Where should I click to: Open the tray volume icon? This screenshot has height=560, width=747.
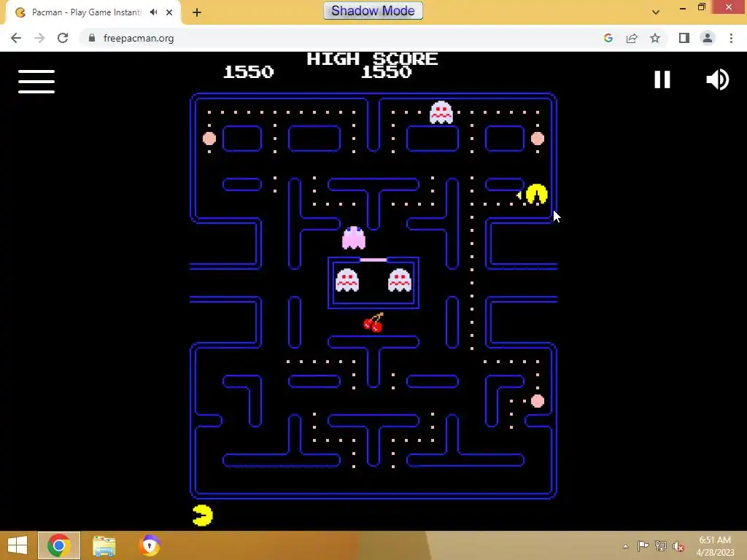point(678,545)
